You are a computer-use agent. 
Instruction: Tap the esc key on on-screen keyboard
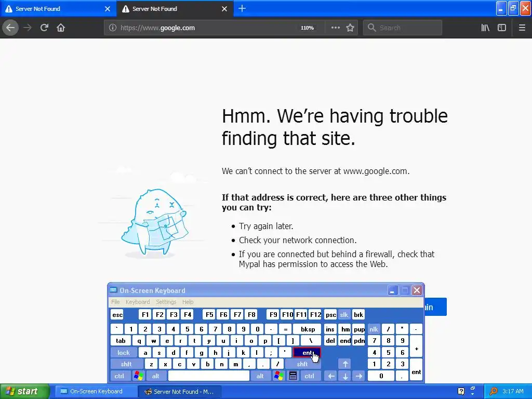[x=117, y=314]
